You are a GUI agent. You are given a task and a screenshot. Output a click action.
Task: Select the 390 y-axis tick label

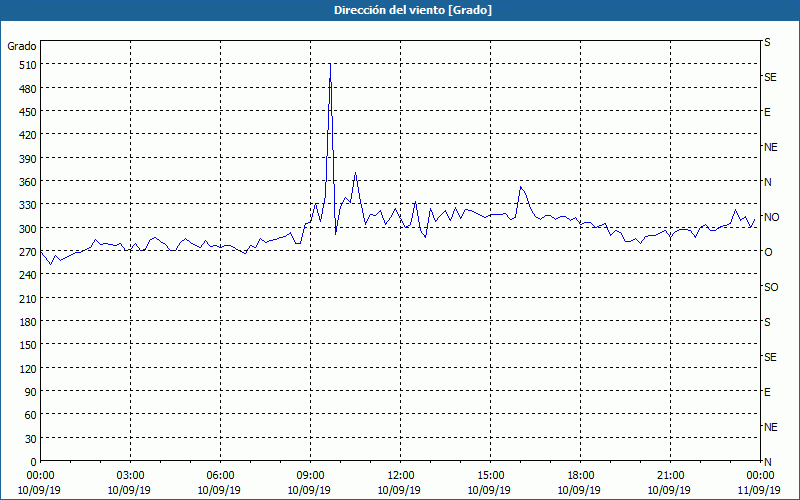coord(28,159)
